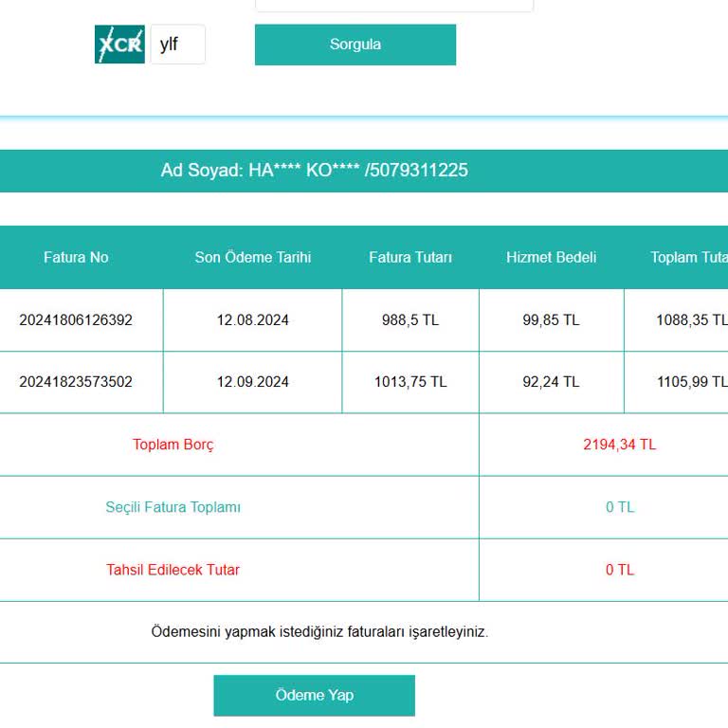Click due date 12.08.2024
Screen dimensions: 728x728
pyautogui.click(x=252, y=319)
